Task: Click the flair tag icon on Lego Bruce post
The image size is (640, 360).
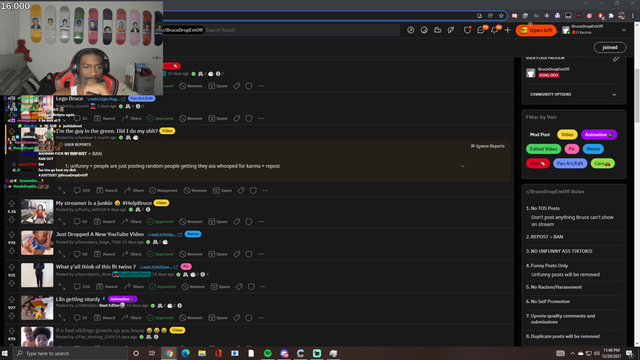Action: tap(237, 118)
